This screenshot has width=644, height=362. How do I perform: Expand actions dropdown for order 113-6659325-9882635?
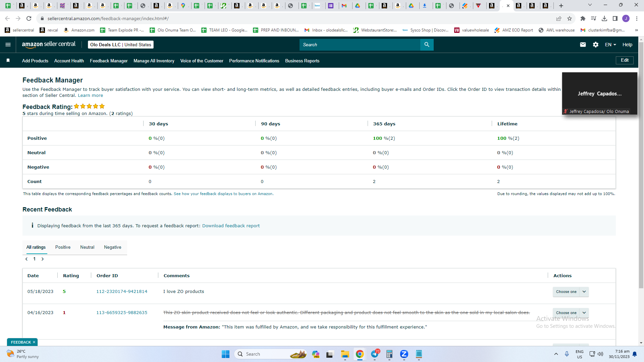[x=584, y=313]
